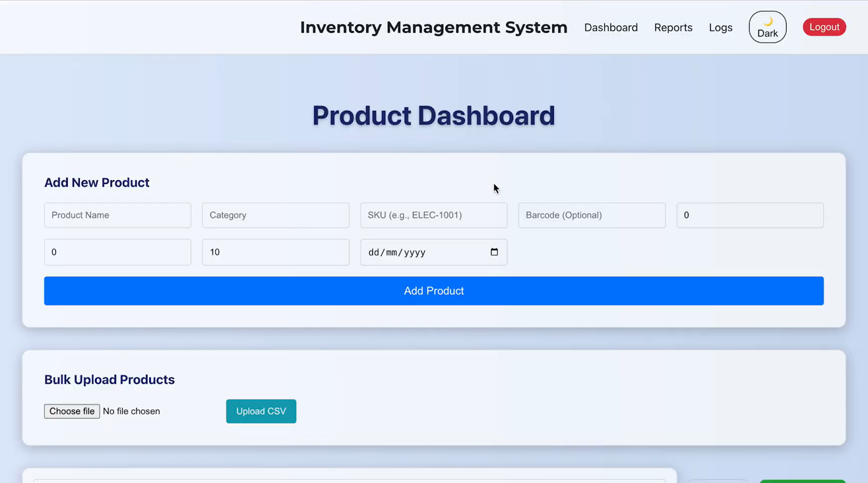This screenshot has width=868, height=483.
Task: Go to the Dashboard nav link
Action: click(x=610, y=28)
